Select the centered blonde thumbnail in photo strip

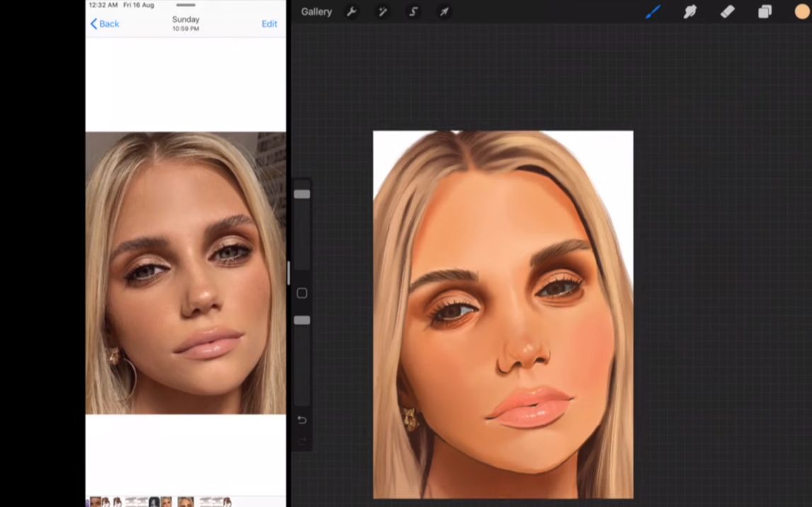coord(186,502)
